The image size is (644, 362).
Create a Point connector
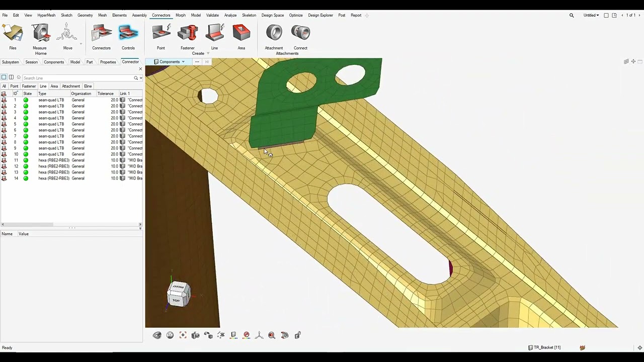(161, 37)
